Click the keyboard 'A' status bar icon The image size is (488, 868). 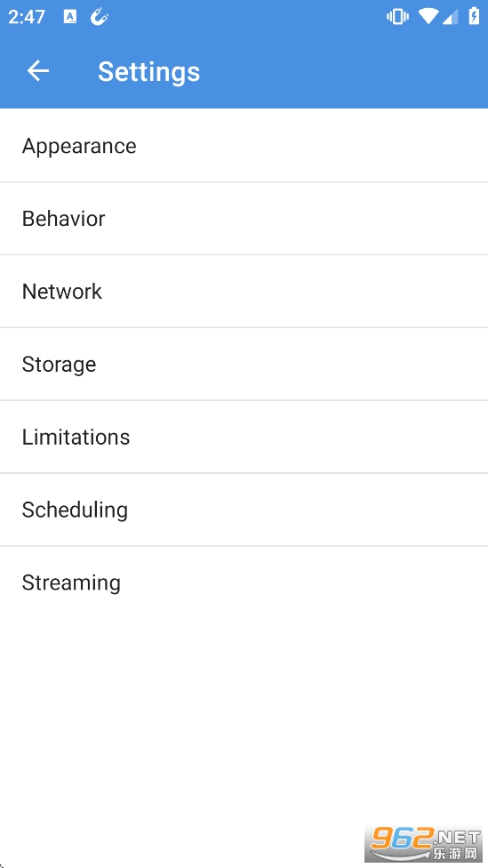[x=70, y=17]
